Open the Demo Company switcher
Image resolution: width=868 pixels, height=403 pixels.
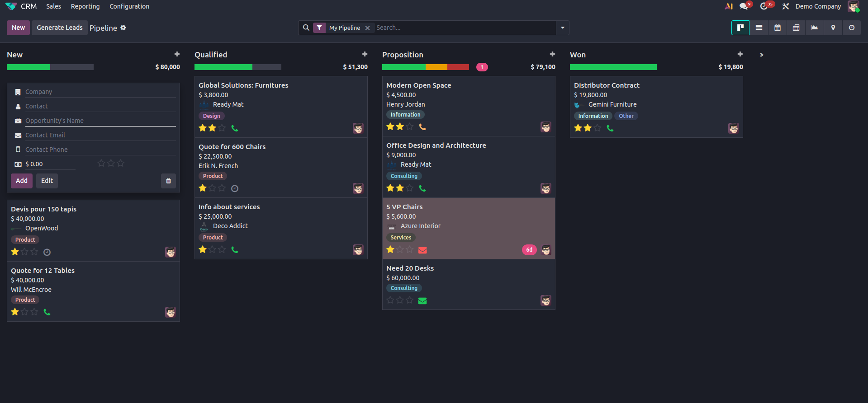pyautogui.click(x=818, y=6)
